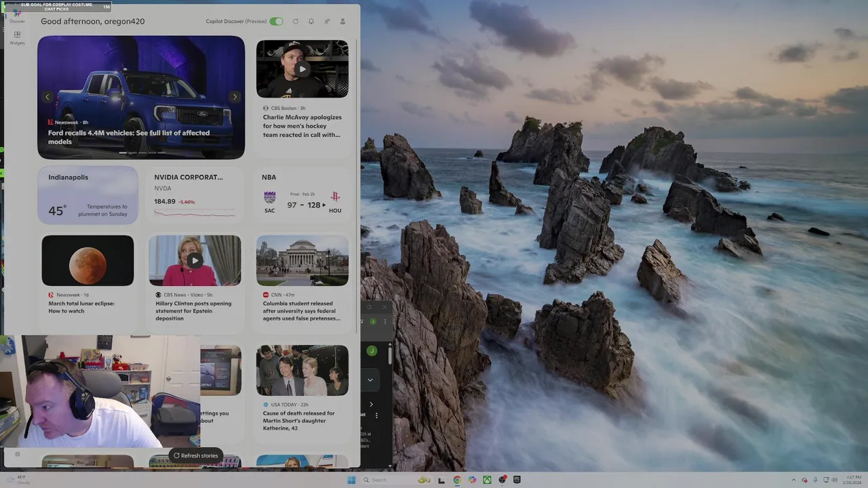
Task: Toggle the Copilot Discover (Preview) switch
Action: click(276, 21)
